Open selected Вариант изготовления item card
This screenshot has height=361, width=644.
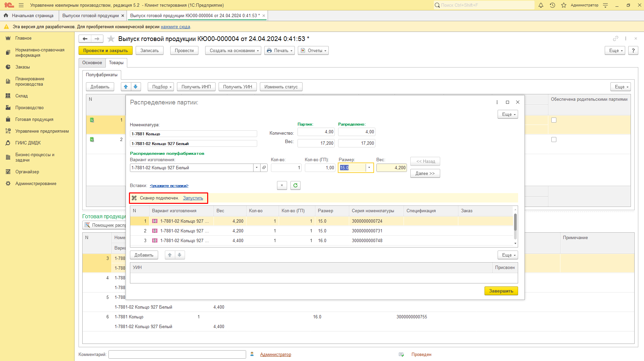pyautogui.click(x=264, y=168)
